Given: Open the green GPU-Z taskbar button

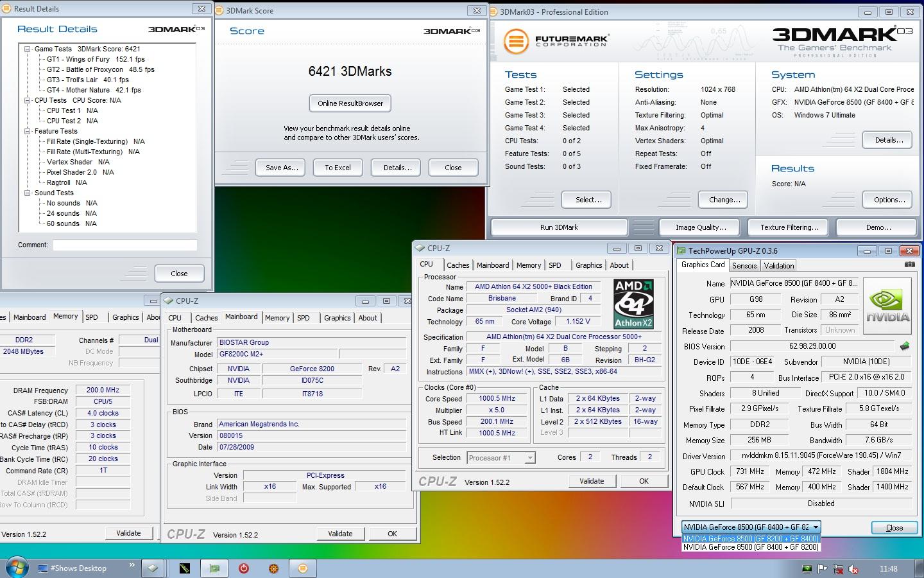Looking at the screenshot, I should (215, 568).
